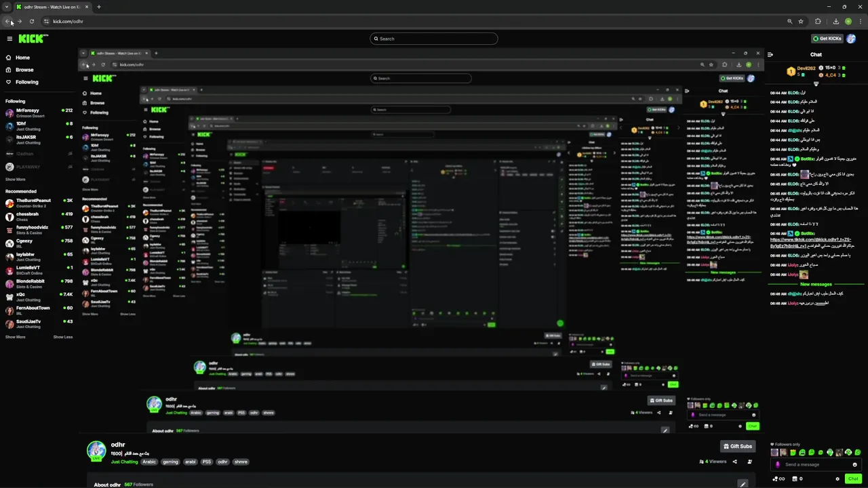This screenshot has height=488, width=868.
Task: Click the browser forward arrow
Action: click(19, 21)
